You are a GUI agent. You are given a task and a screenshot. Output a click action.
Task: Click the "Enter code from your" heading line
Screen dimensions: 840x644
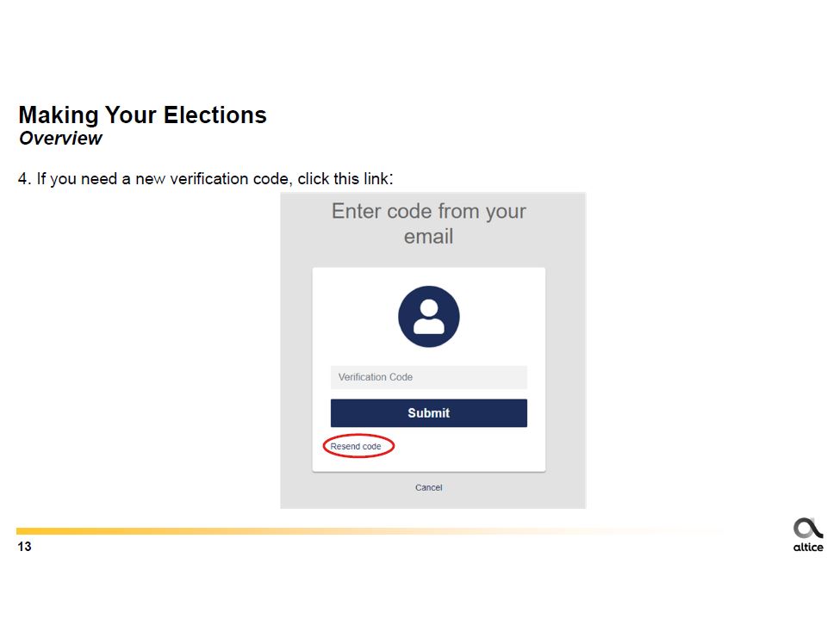coord(428,212)
